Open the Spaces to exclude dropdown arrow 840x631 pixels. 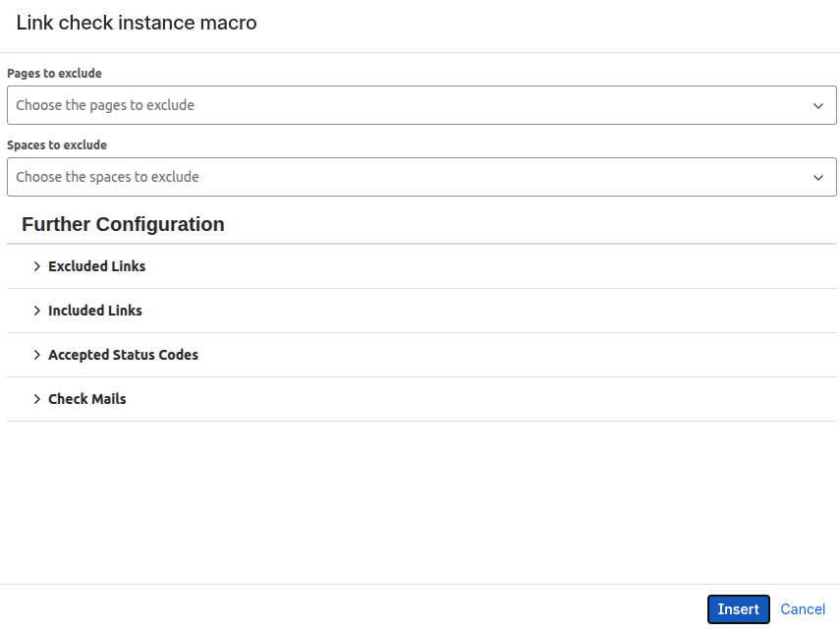click(818, 178)
